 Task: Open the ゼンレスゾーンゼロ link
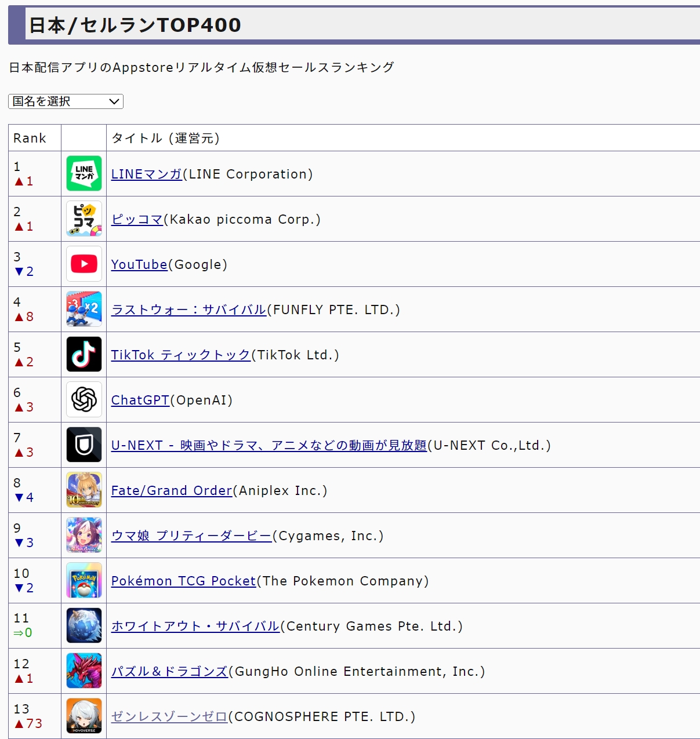coord(169,716)
